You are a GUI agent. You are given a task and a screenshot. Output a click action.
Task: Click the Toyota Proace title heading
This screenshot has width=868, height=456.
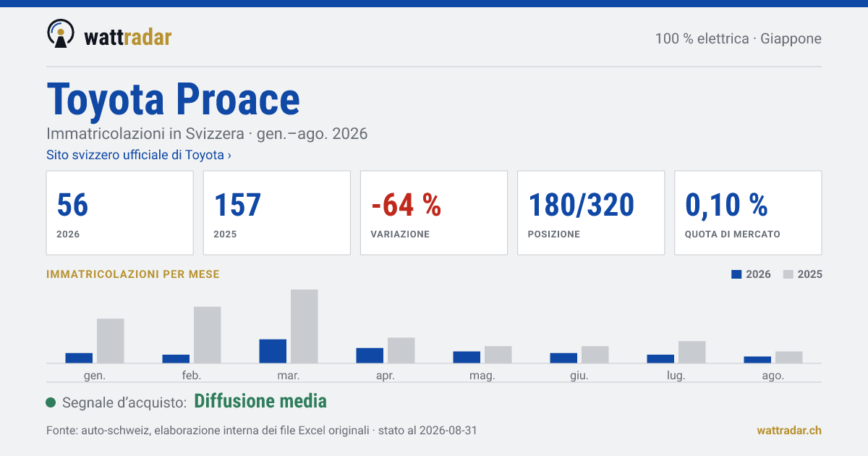(173, 99)
